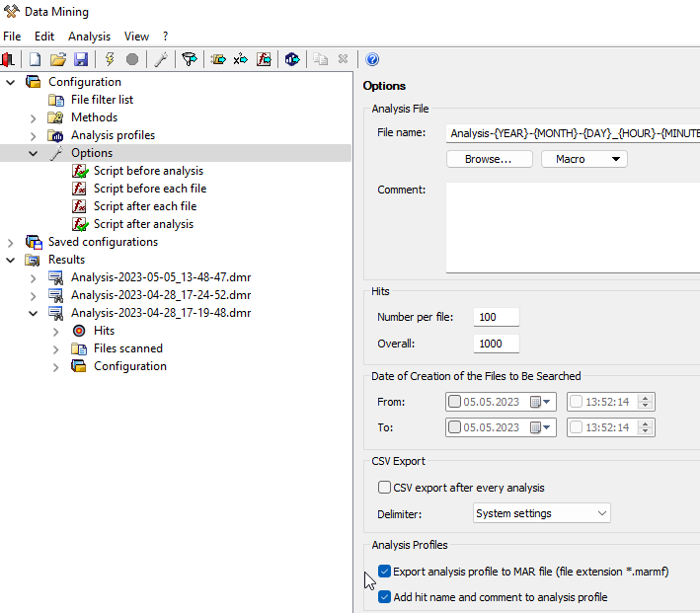Expand the Analysis profiles node
700x613 pixels.
pyautogui.click(x=33, y=135)
